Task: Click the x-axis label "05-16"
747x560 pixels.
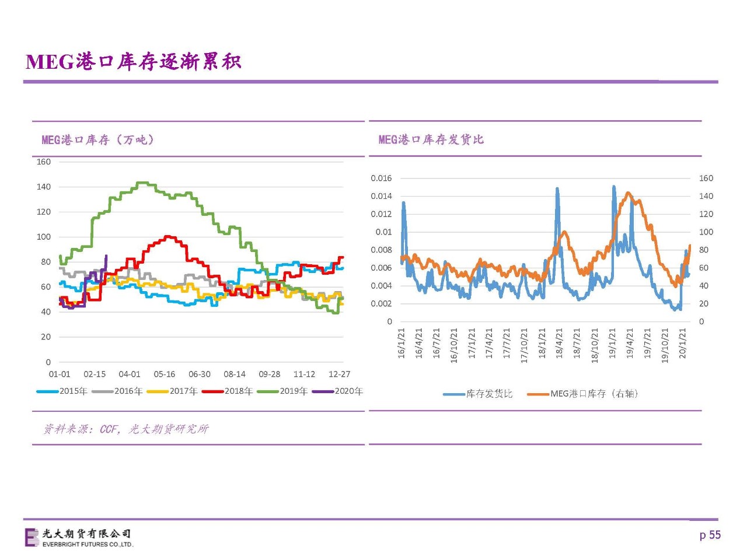Action: tap(165, 374)
